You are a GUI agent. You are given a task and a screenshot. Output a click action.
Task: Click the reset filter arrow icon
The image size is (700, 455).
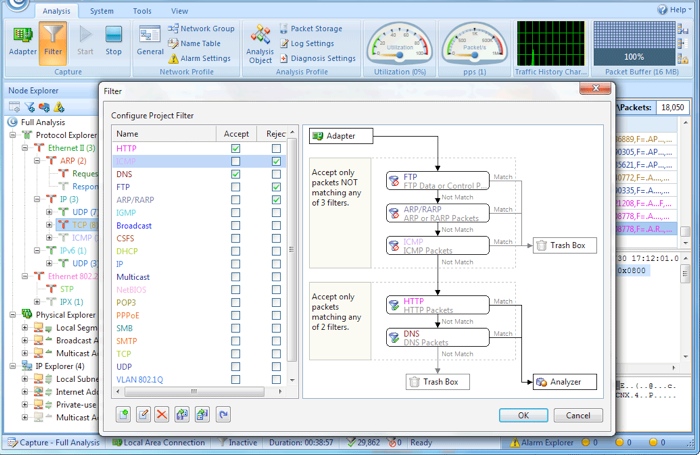223,415
